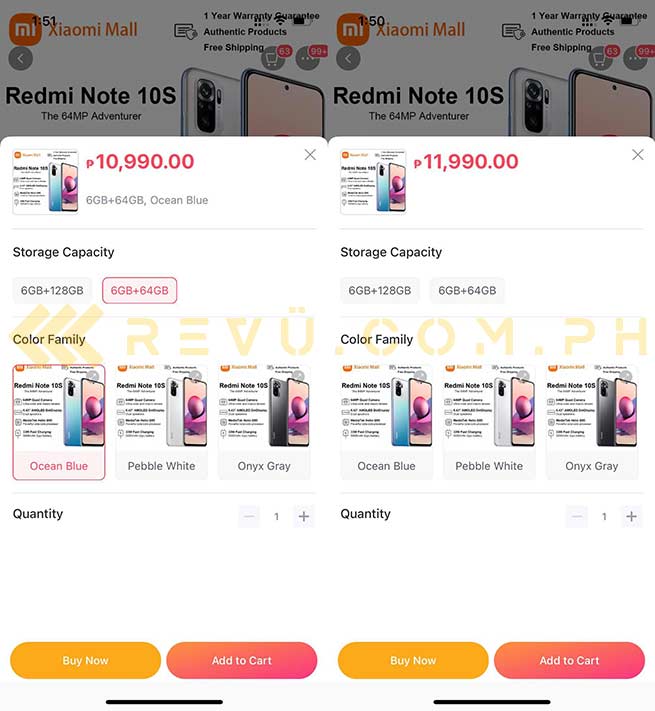The height and width of the screenshot is (711, 655).
Task: Choose Pebble White color in the left panel
Action: click(161, 422)
